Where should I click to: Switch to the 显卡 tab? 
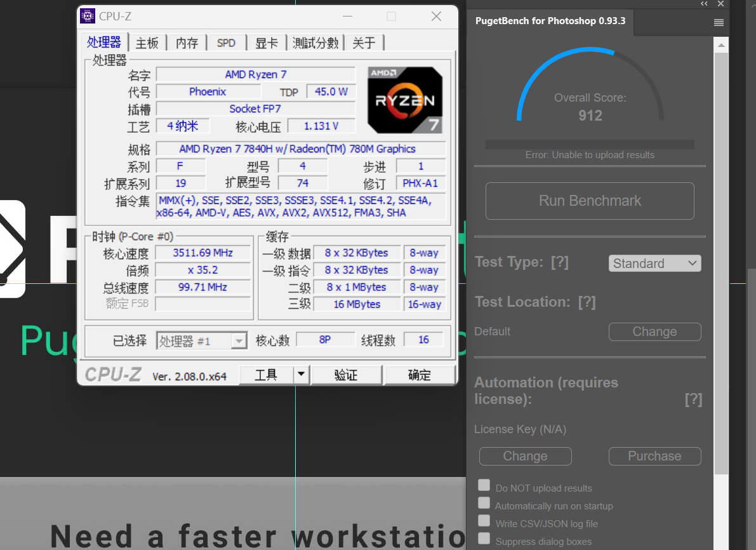pyautogui.click(x=266, y=43)
